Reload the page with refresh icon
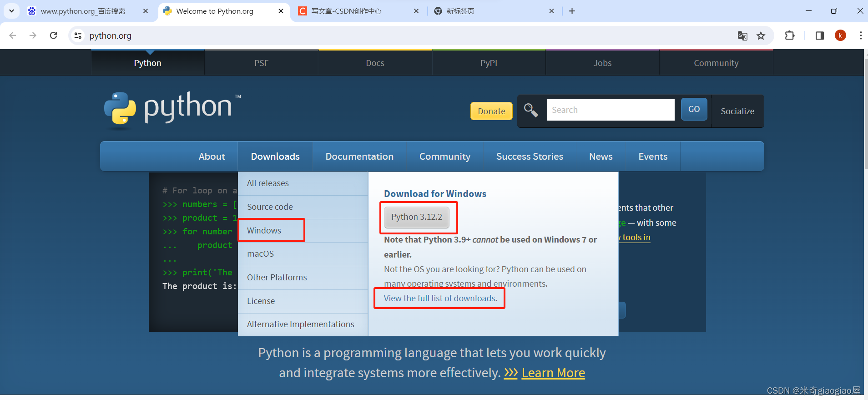This screenshot has width=868, height=400. coord(53,35)
